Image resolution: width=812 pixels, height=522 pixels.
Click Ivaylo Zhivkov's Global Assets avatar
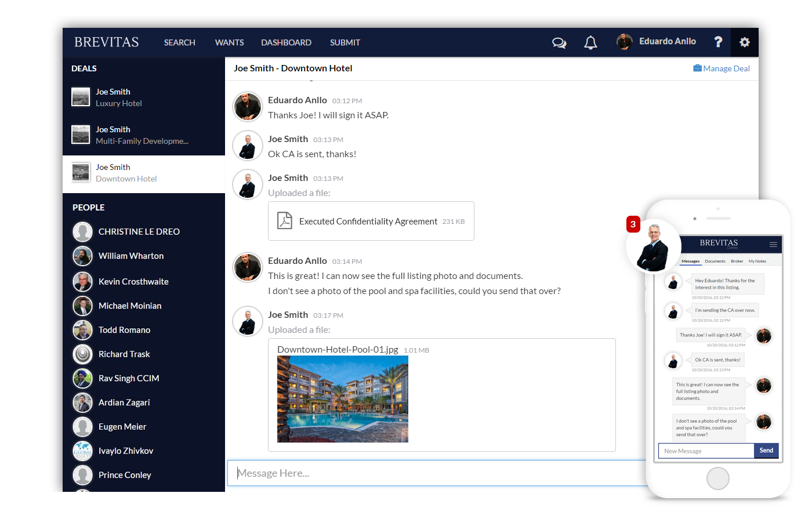click(x=83, y=451)
